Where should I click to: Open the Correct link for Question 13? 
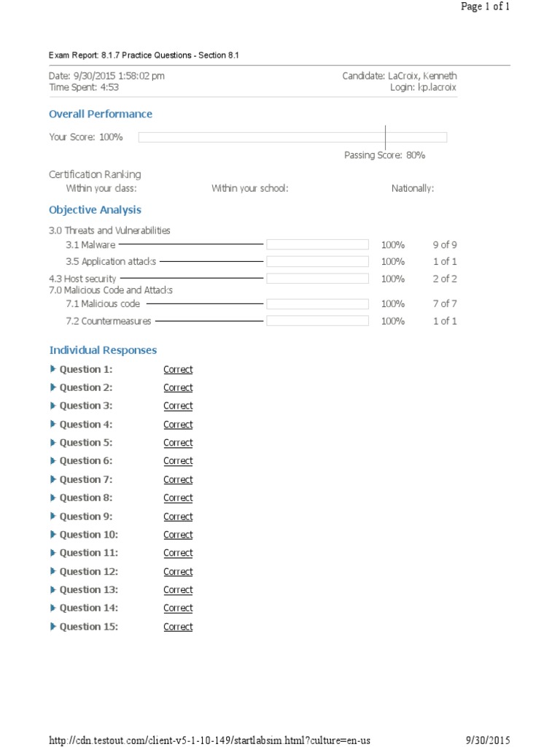(x=178, y=589)
